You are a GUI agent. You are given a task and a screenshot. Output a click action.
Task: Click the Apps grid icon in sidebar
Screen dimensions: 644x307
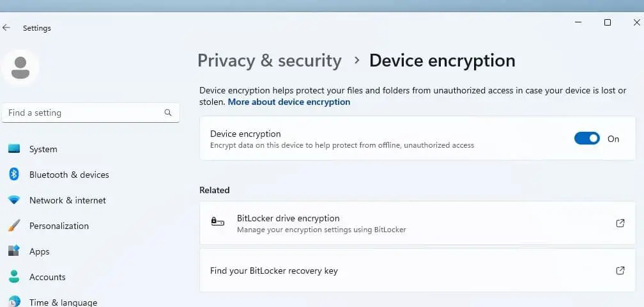click(x=14, y=251)
